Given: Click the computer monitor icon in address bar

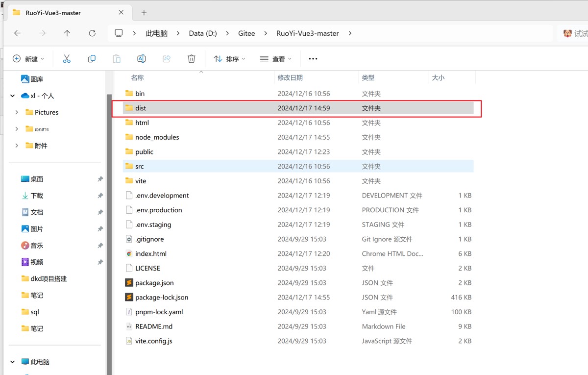Looking at the screenshot, I should tap(119, 33).
